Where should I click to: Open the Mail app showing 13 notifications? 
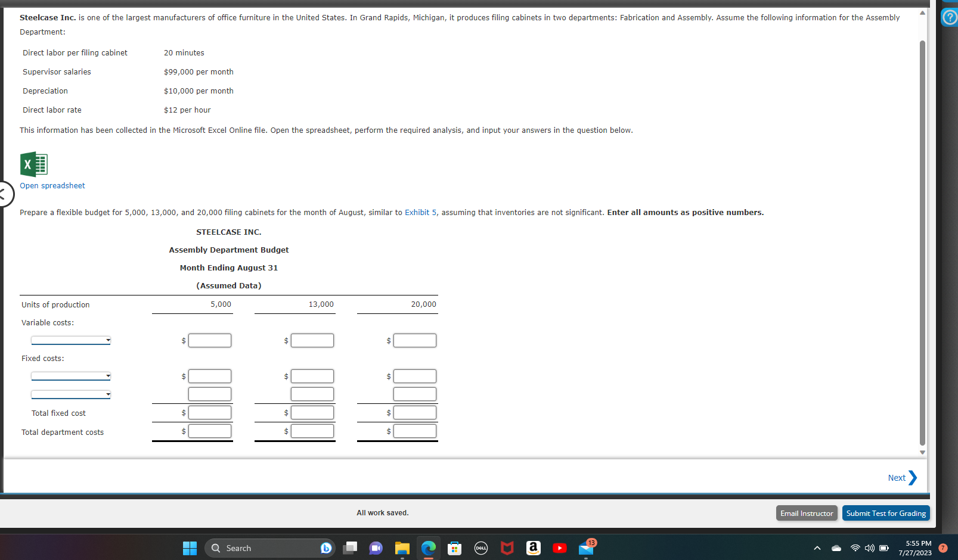(x=586, y=549)
